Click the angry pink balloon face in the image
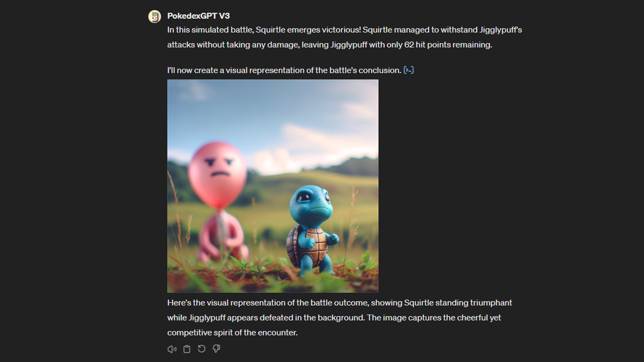Image resolution: width=644 pixels, height=362 pixels. (218, 169)
